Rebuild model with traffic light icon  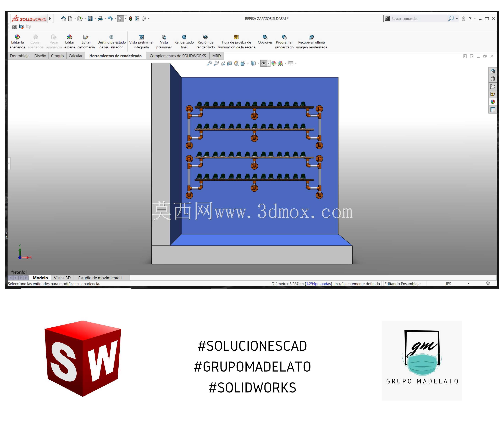pyautogui.click(x=130, y=19)
